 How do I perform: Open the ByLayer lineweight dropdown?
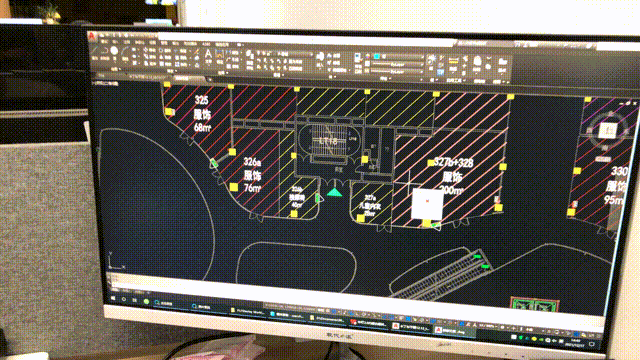click(x=398, y=72)
